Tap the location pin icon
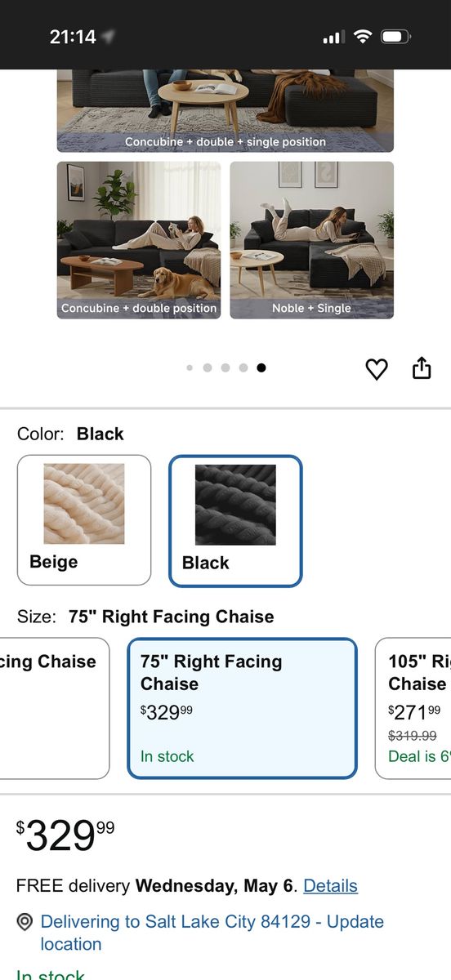 click(x=25, y=922)
